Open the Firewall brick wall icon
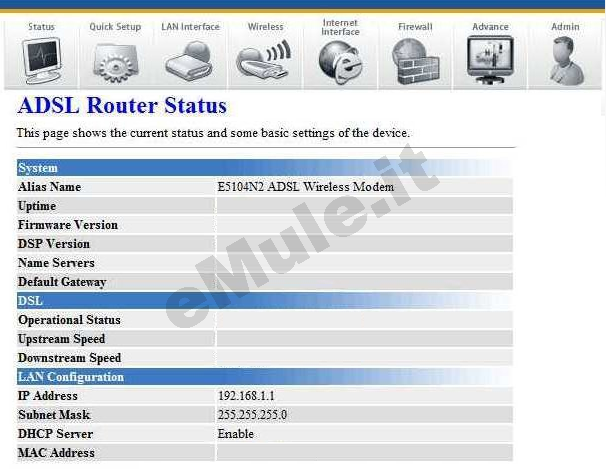606x470 pixels. pos(415,61)
